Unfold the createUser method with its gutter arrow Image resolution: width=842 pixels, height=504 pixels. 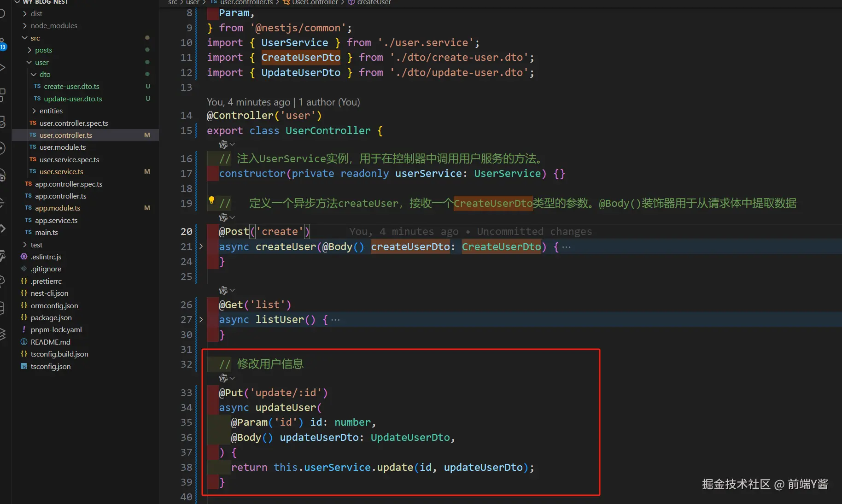(x=201, y=246)
